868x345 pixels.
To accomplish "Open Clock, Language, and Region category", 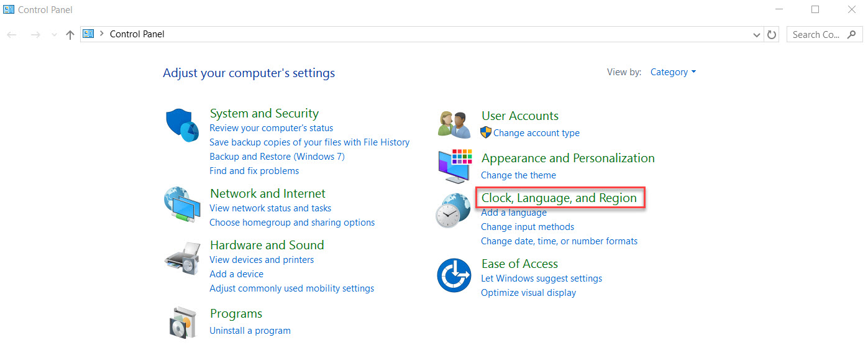I will [559, 198].
